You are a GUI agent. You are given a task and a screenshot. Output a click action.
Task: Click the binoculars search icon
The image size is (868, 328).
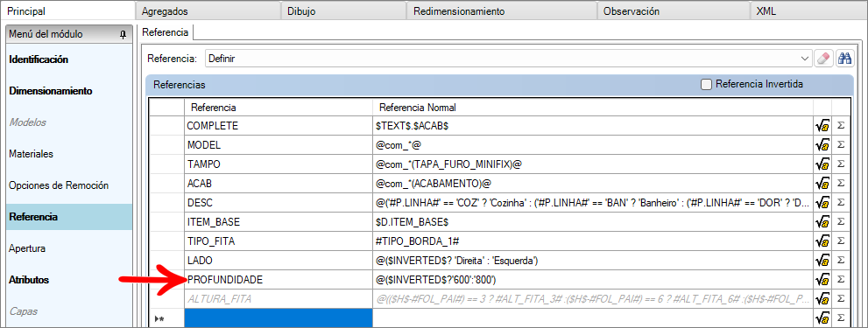[x=844, y=58]
